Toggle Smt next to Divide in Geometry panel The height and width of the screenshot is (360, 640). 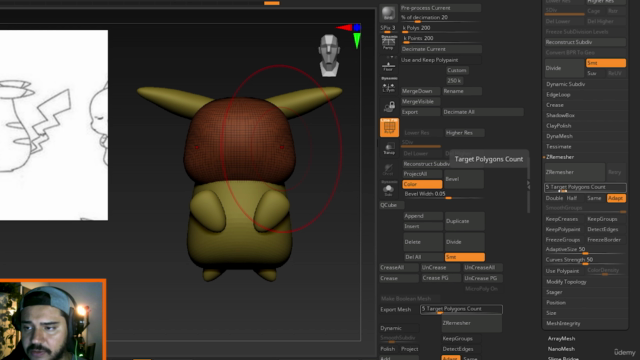pos(606,63)
